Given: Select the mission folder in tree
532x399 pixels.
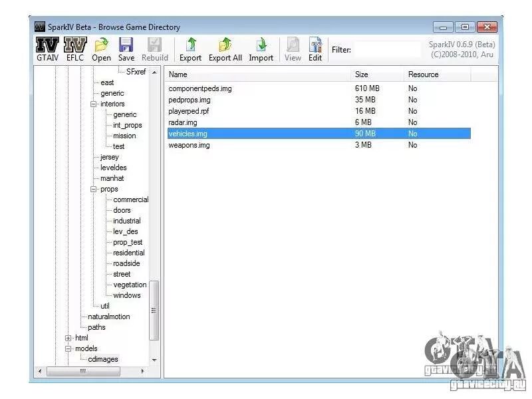Looking at the screenshot, I should click(124, 136).
